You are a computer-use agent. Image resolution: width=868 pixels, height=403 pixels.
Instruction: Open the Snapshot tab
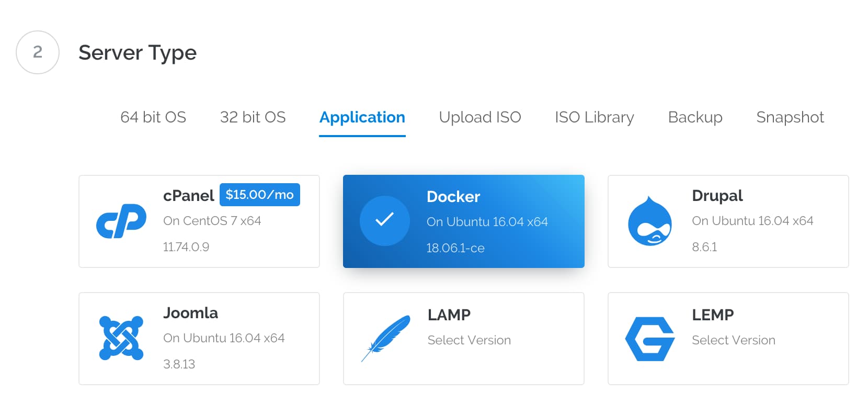790,118
